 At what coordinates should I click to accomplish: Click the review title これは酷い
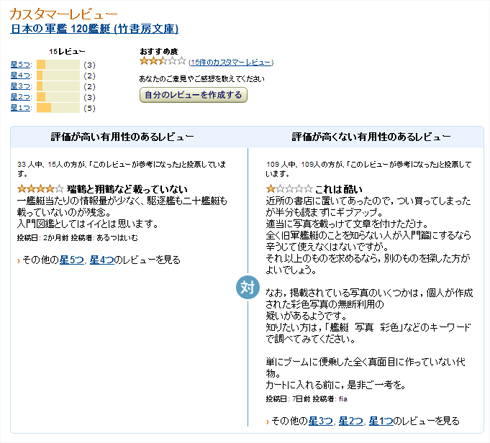pos(338,189)
